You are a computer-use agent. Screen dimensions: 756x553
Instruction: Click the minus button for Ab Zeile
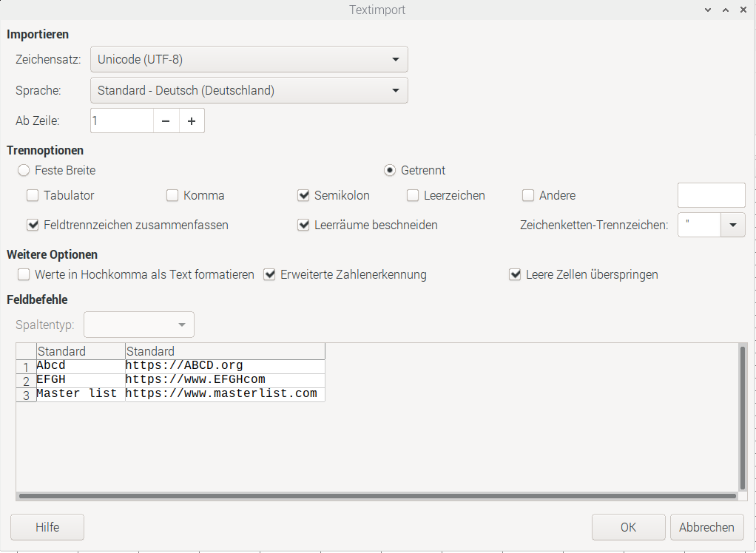click(166, 121)
